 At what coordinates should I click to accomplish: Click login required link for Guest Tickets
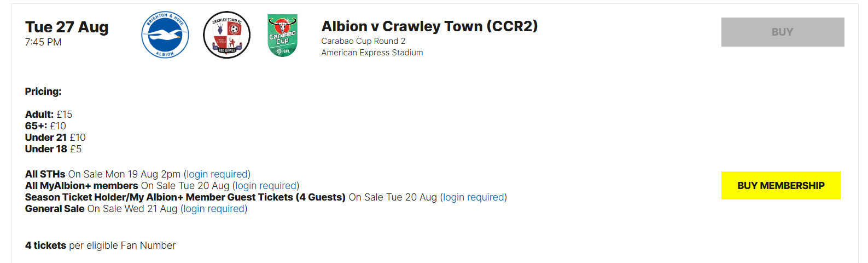(x=474, y=197)
